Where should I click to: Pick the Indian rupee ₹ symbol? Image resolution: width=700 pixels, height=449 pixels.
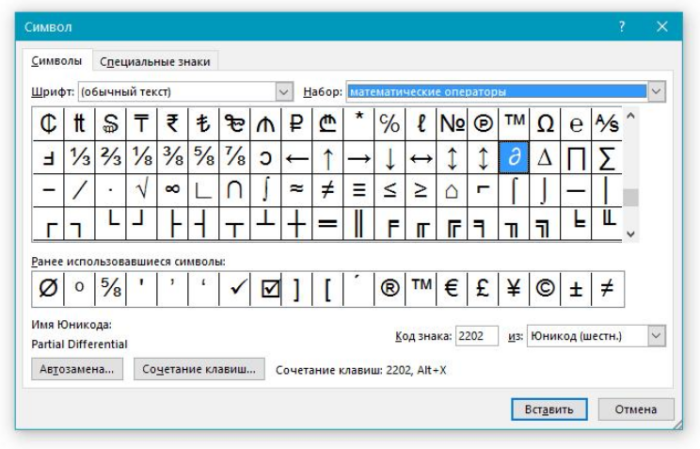click(172, 124)
